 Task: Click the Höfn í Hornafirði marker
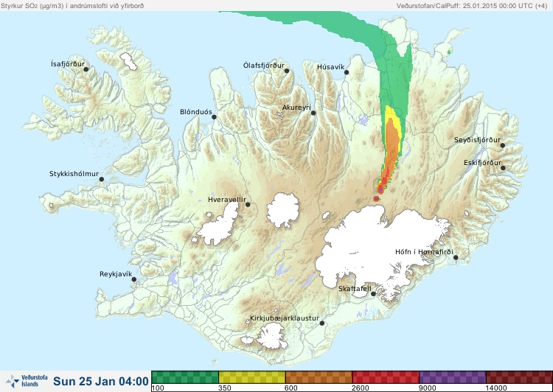[x=456, y=258]
